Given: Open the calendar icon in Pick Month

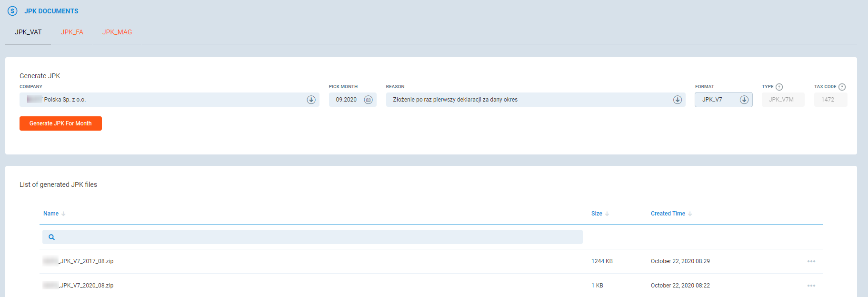Looking at the screenshot, I should 368,100.
